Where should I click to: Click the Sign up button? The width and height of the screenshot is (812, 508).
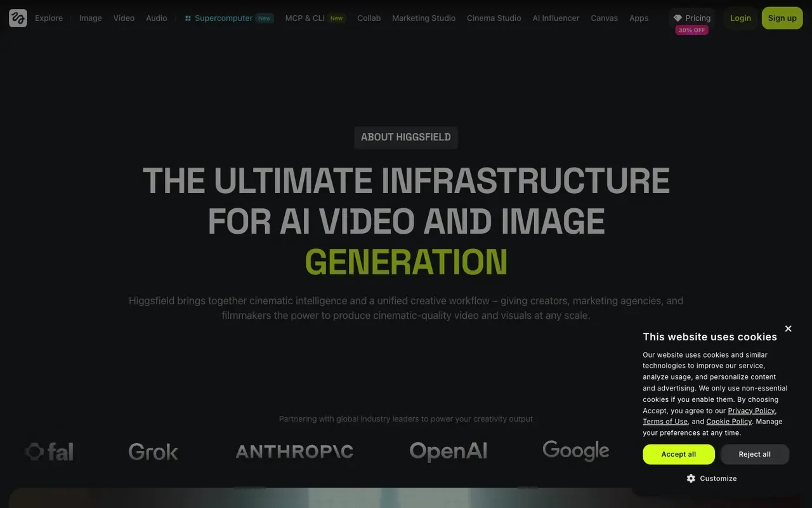(782, 18)
